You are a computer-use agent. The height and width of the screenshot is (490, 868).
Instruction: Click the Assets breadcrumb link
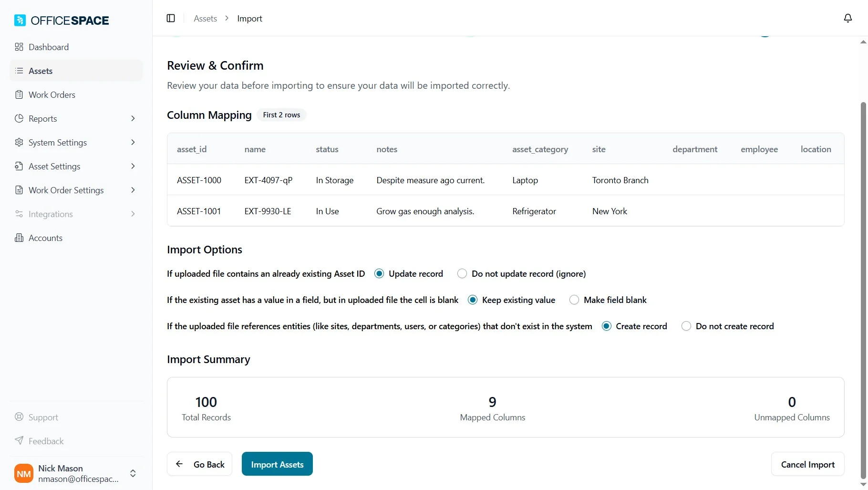click(x=205, y=18)
